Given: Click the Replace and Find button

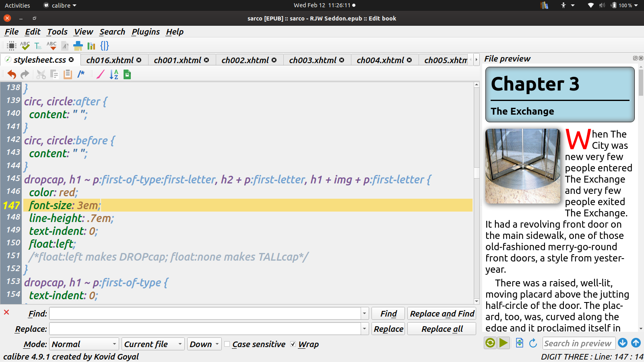Looking at the screenshot, I should point(442,314).
